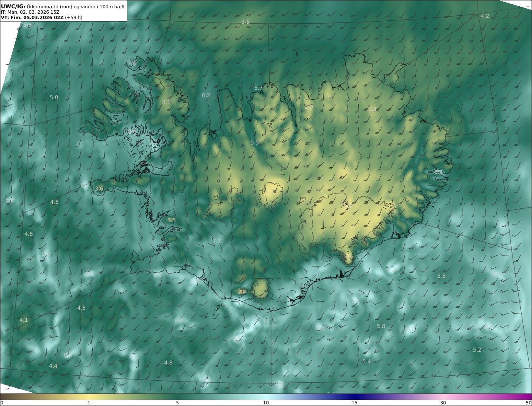Screen dimensions: 532x406
Task: Click the 50 tick label on the colour scale
Action: pyautogui.click(x=529, y=403)
